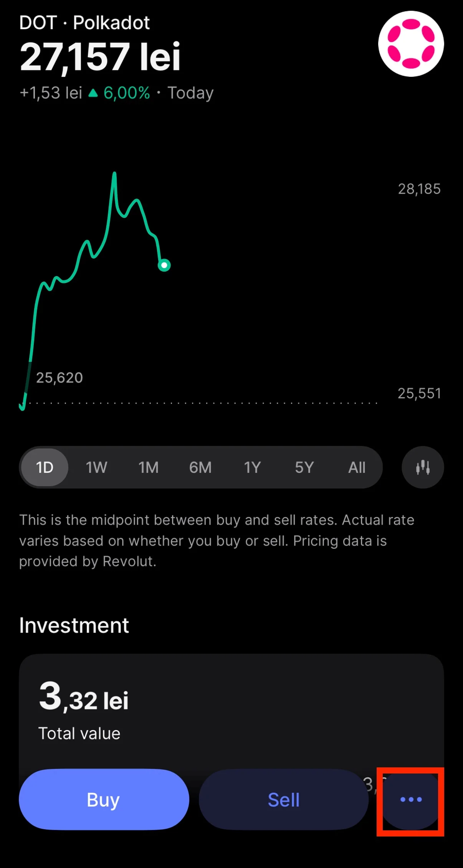The height and width of the screenshot is (868, 463).
Task: Open the candlestick chart view
Action: pyautogui.click(x=423, y=467)
